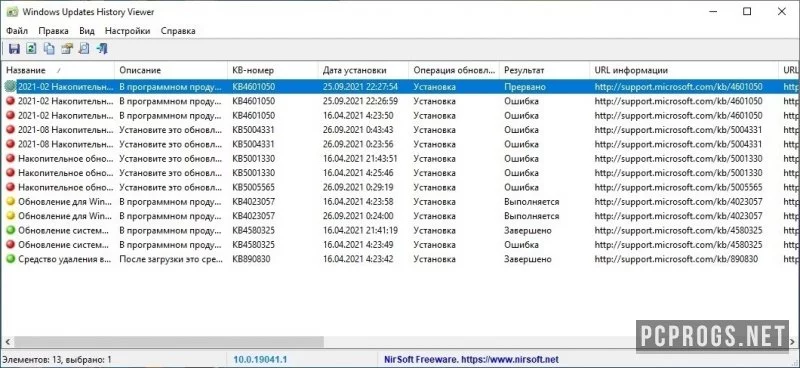
Task: Click Установка cell in the 16.04.2021 4:25:46 row
Action: click(x=435, y=173)
